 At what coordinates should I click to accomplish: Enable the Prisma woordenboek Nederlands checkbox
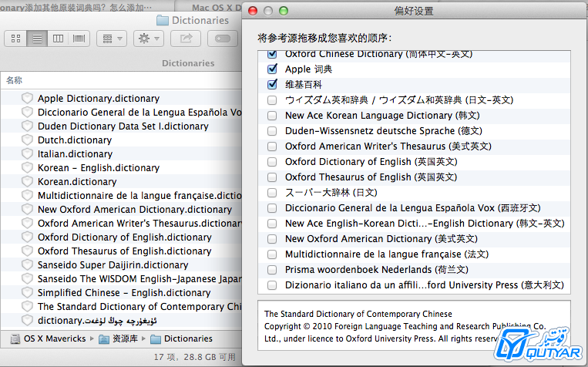click(x=272, y=270)
